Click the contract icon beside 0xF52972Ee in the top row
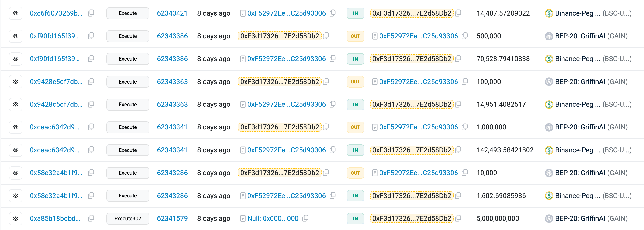Image resolution: width=644 pixels, height=230 pixels. (x=242, y=13)
